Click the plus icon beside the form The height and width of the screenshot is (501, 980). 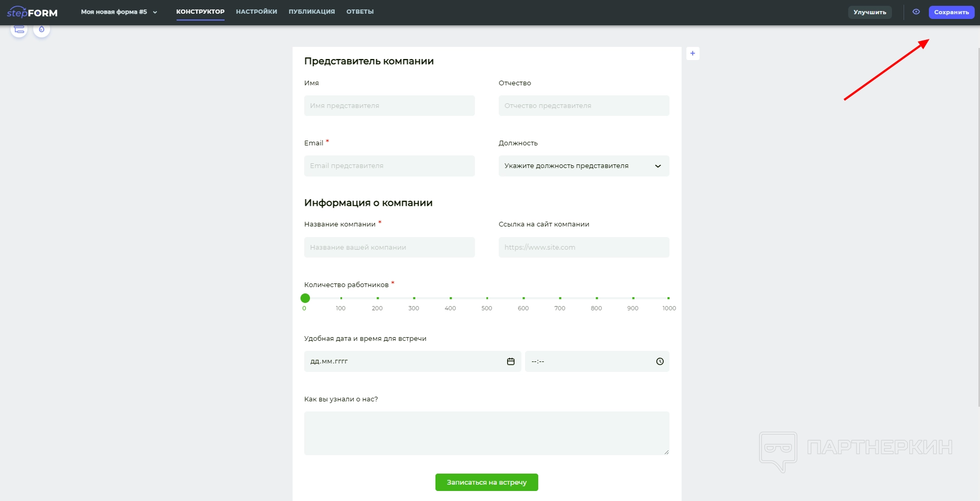point(693,53)
